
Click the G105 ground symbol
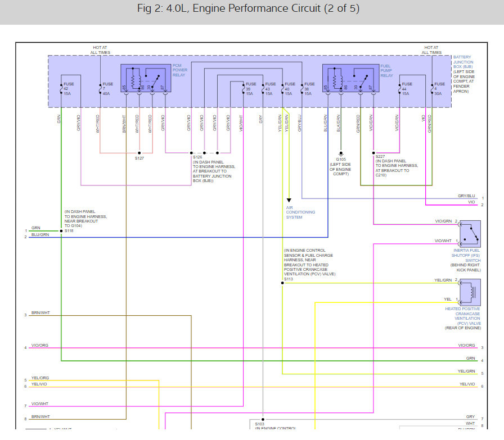(341, 154)
